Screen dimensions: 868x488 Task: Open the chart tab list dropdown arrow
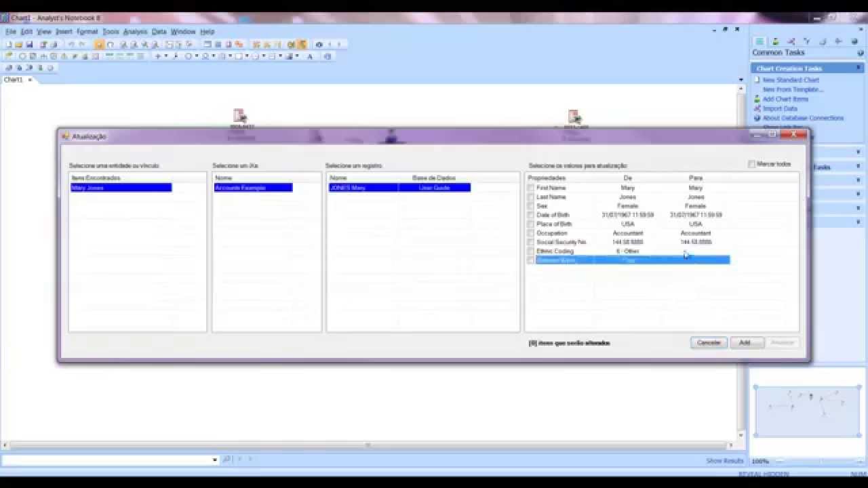pyautogui.click(x=741, y=80)
